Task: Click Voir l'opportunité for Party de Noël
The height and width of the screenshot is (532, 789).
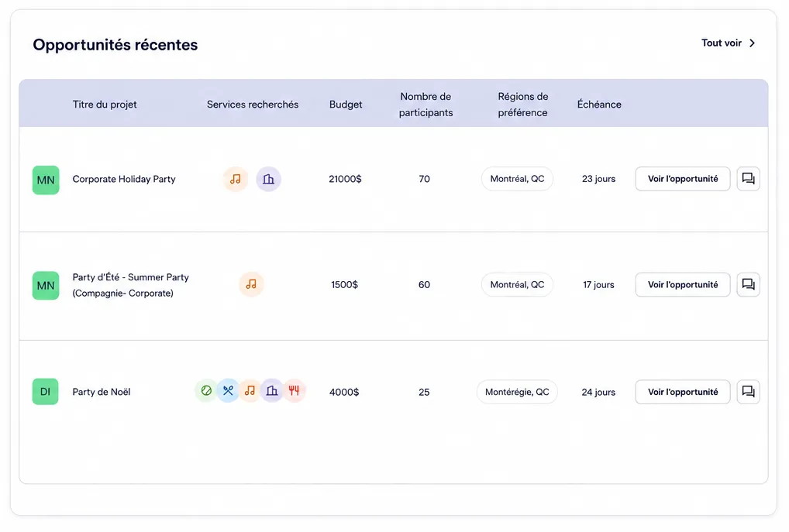Action: click(x=682, y=392)
